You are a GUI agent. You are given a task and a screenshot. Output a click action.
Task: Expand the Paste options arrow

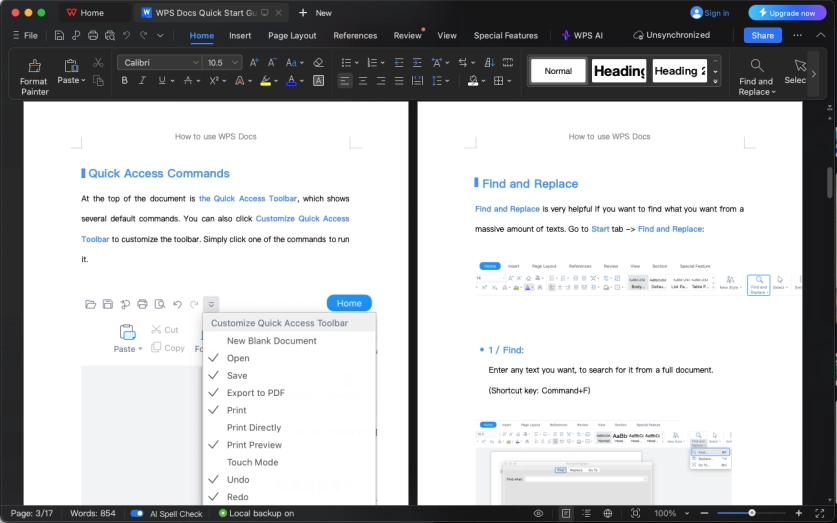point(83,80)
